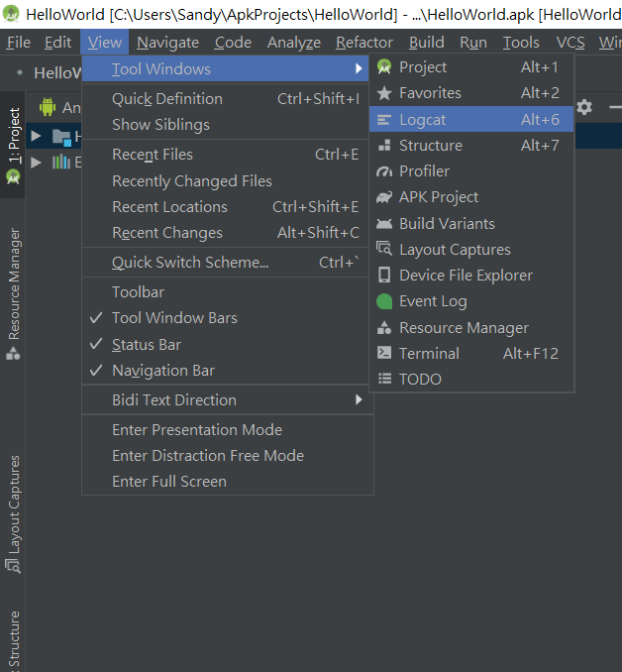Open Resource Manager from the submenu
The image size is (622, 672).
click(471, 327)
